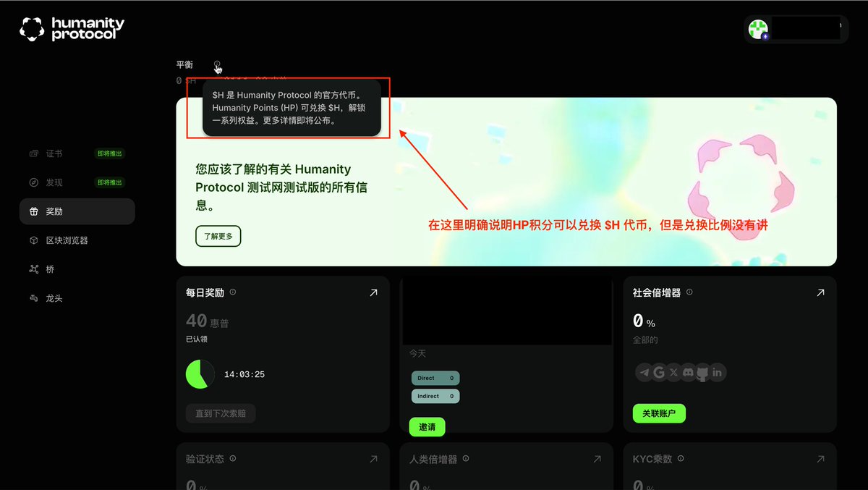Click the 奖励 gift icon
This screenshot has height=490, width=868.
(33, 211)
